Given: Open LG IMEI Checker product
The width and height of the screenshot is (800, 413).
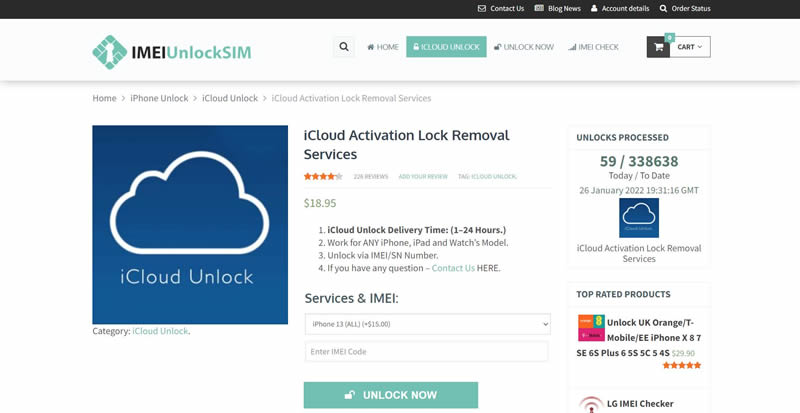Looking at the screenshot, I should click(x=640, y=403).
